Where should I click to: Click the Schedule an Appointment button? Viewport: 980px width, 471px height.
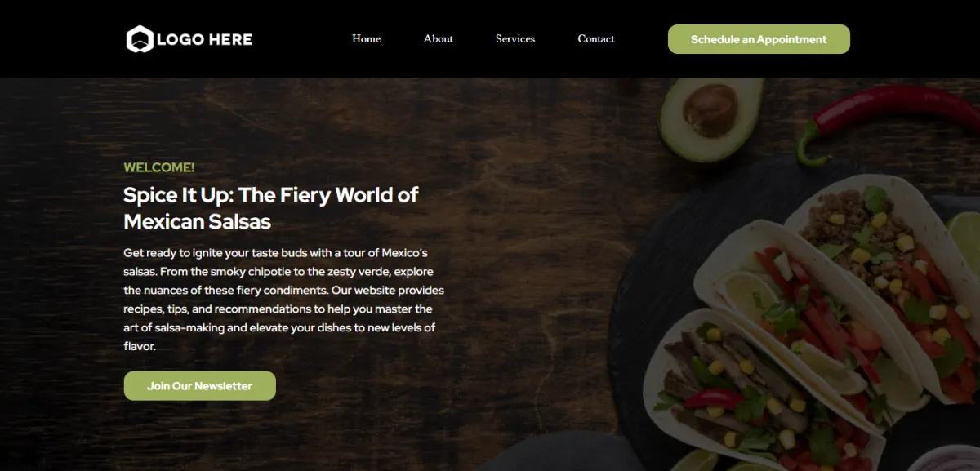759,39
